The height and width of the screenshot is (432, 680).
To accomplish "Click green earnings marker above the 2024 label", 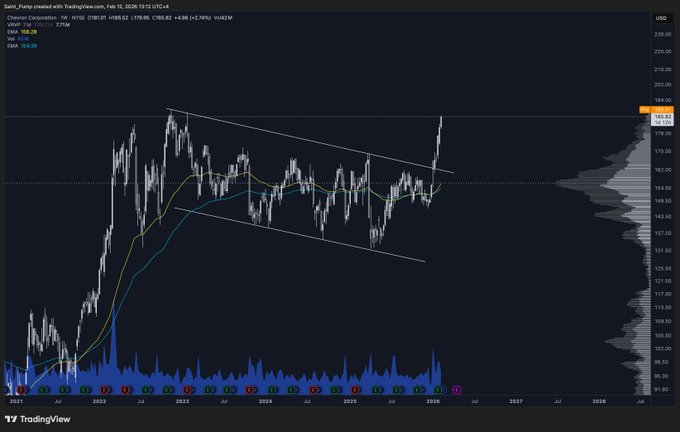I will (x=271, y=390).
